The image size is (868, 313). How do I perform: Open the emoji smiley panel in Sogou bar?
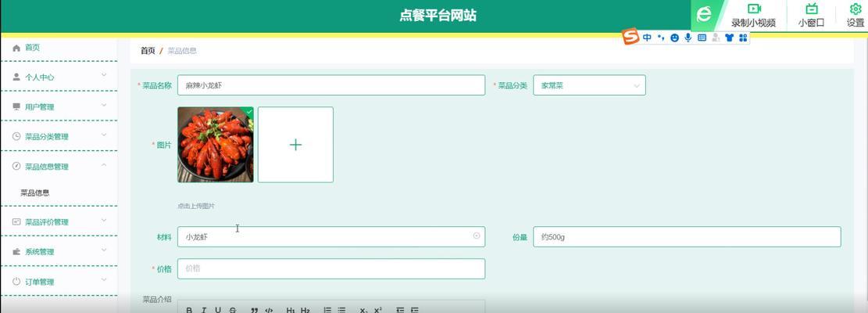pos(674,38)
